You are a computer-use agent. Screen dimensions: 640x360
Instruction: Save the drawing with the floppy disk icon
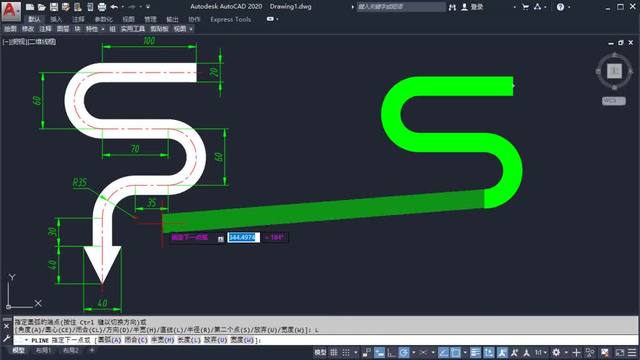(x=54, y=7)
